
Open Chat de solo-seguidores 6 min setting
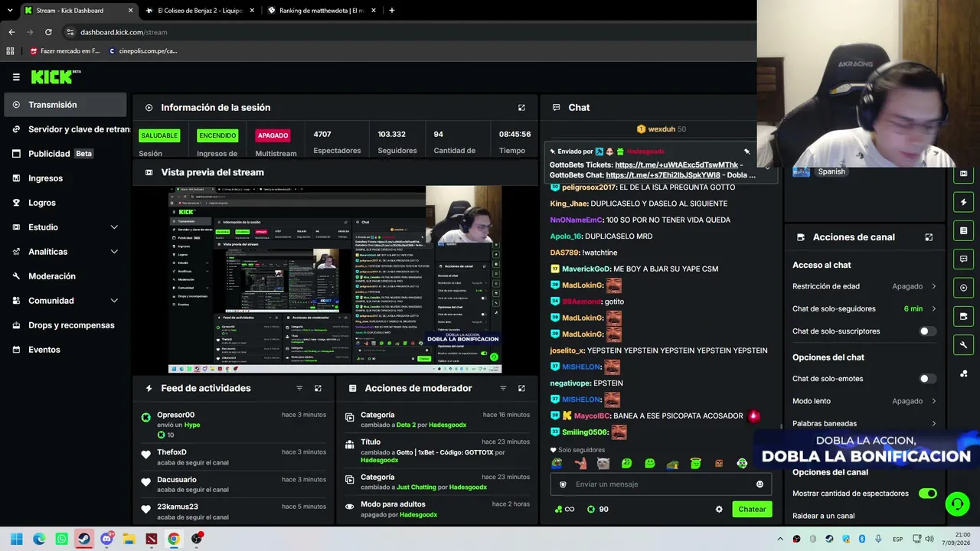(x=864, y=309)
